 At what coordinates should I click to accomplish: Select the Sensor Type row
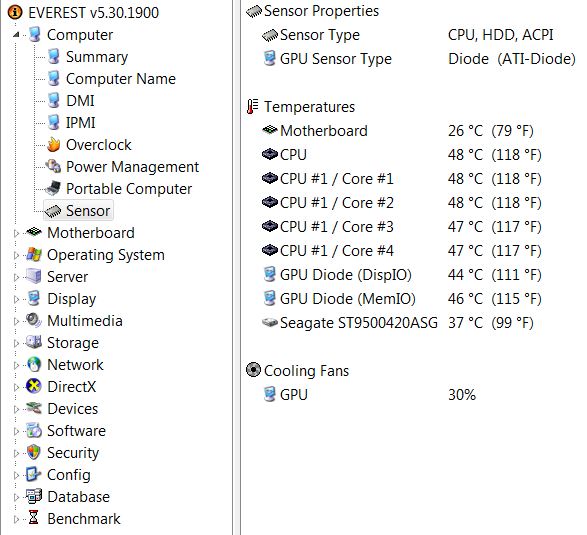[x=407, y=35]
